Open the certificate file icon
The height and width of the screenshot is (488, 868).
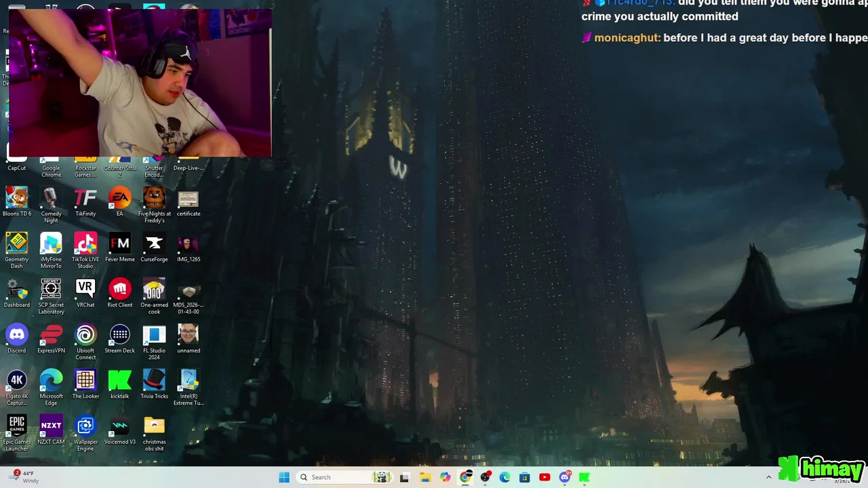coord(189,203)
